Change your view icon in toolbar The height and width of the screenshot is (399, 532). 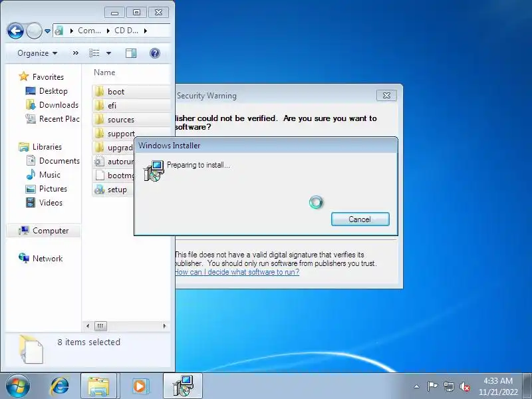[x=94, y=53]
